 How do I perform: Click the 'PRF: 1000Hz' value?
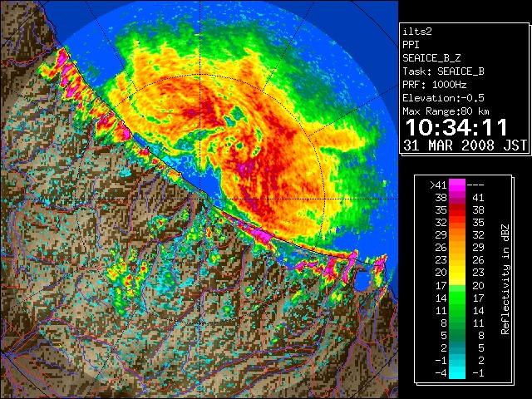point(435,85)
